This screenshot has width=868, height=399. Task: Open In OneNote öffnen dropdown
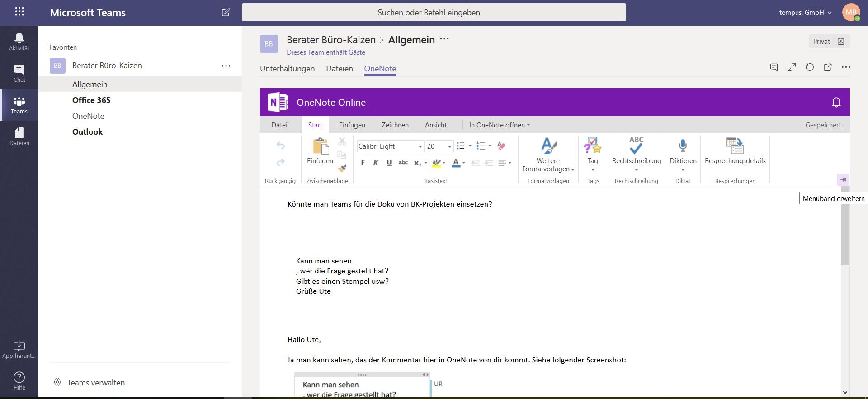pos(499,125)
